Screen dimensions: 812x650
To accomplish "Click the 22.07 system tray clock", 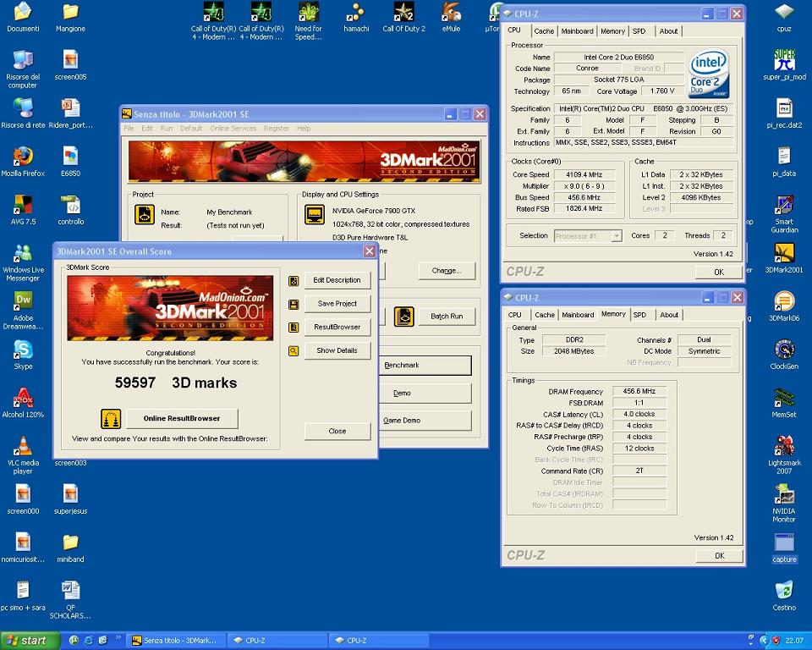I will pyautogui.click(x=794, y=641).
